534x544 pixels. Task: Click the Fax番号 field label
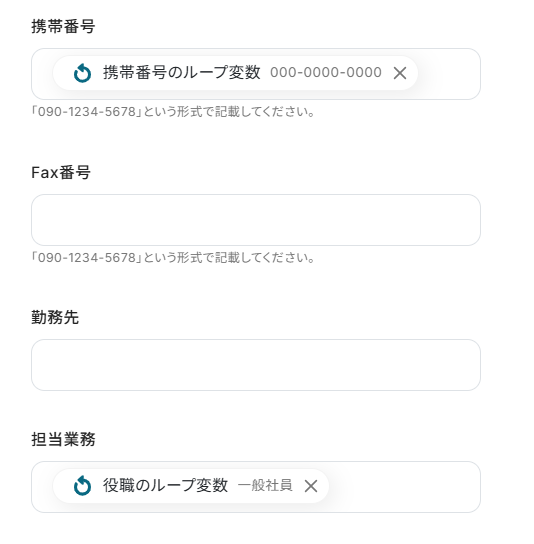click(x=61, y=172)
